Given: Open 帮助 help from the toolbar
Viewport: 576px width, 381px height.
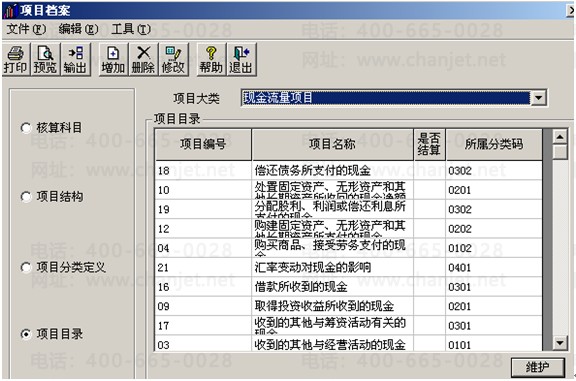Looking at the screenshot, I should 211,60.
